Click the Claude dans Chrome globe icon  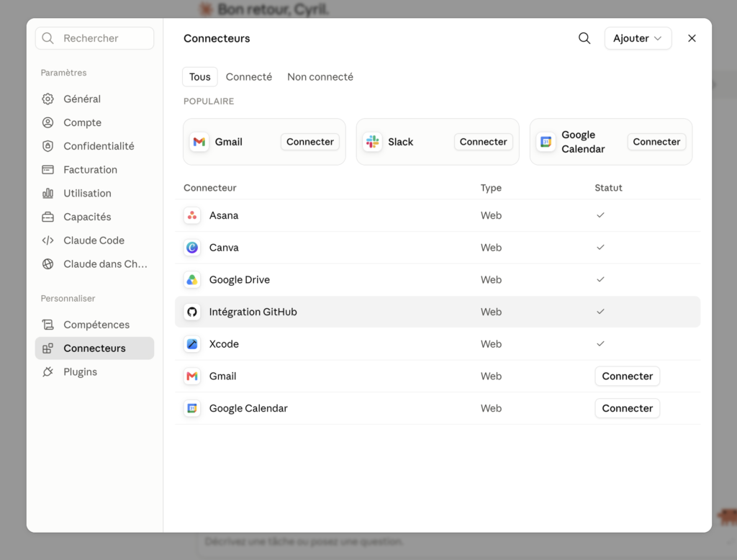point(48,263)
